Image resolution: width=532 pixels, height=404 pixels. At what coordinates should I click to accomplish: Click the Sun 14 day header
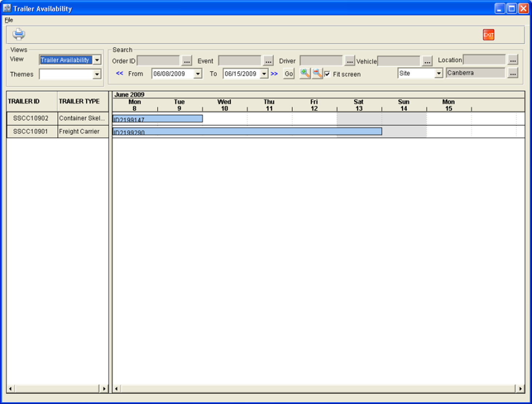point(404,105)
